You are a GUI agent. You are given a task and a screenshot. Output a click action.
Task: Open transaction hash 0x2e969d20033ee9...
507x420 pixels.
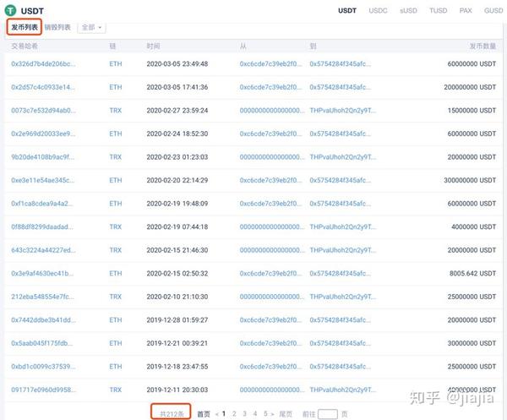pos(43,134)
